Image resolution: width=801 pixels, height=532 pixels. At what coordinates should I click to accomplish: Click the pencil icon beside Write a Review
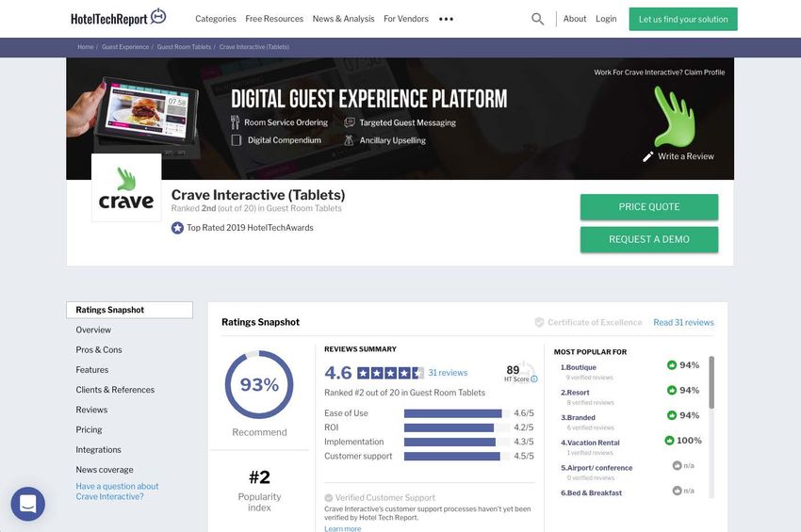[x=647, y=156]
